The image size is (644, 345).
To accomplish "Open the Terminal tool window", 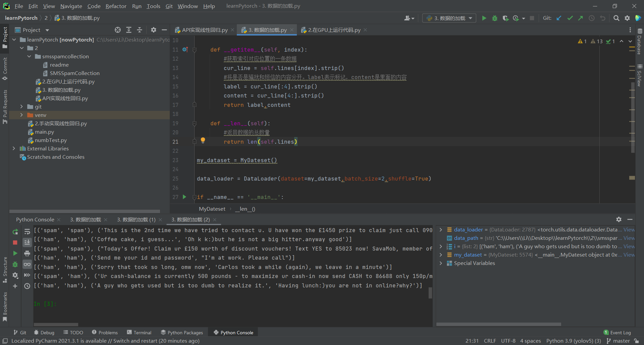I will click(139, 332).
